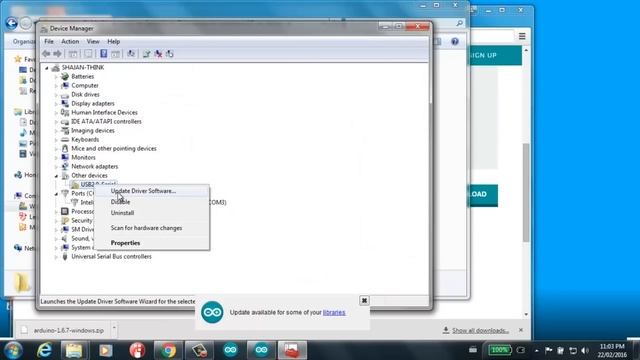
Task: Click the volume speaker tray icon
Action: [x=585, y=350]
